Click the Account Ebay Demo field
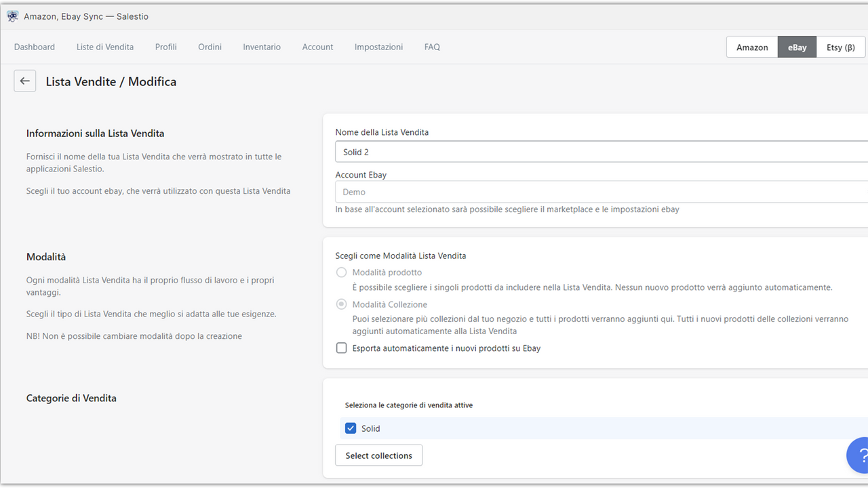The width and height of the screenshot is (868, 488). click(x=601, y=192)
